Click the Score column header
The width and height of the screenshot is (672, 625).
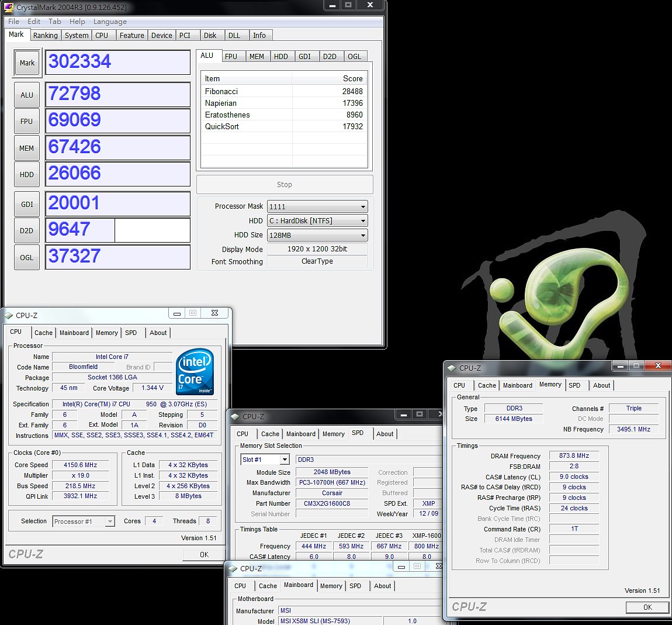click(330, 78)
